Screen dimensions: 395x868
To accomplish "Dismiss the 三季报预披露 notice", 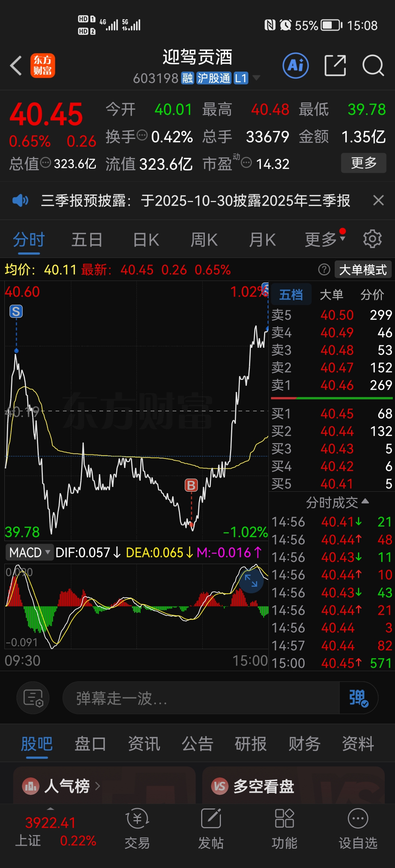I will click(x=378, y=200).
